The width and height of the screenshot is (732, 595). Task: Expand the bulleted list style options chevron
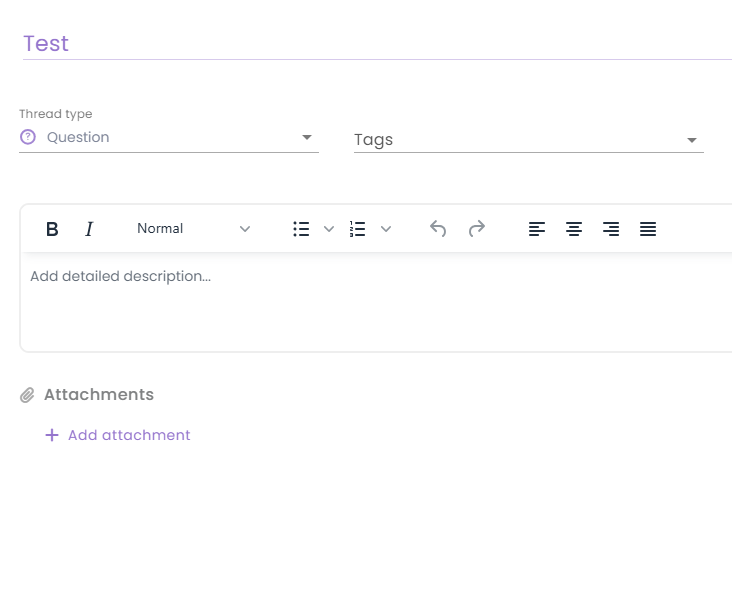tap(329, 229)
